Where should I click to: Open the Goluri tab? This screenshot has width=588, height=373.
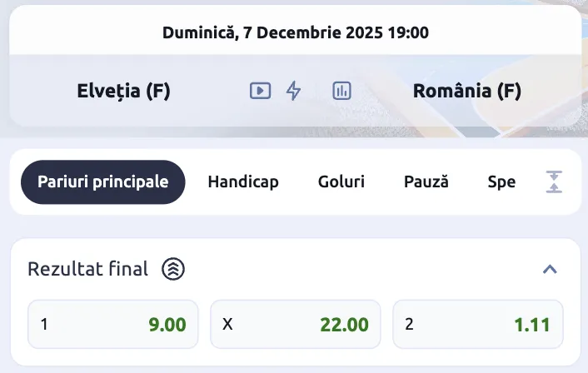coord(341,182)
